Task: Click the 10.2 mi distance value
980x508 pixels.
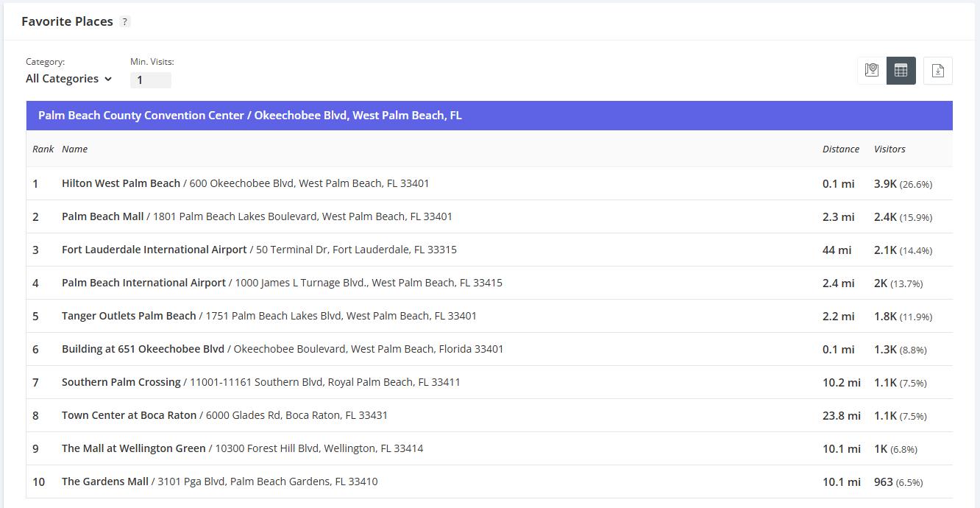Action: [842, 382]
